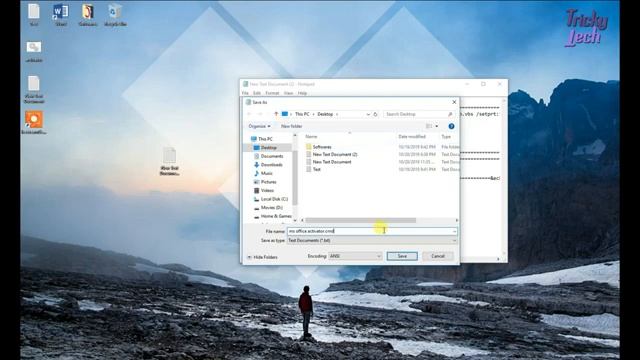Open the Encoding ANSI dropdown
Viewport: 640px width, 360px height.
355,256
